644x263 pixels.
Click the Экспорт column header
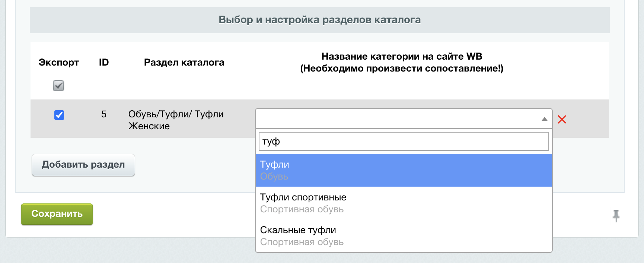[x=59, y=62]
